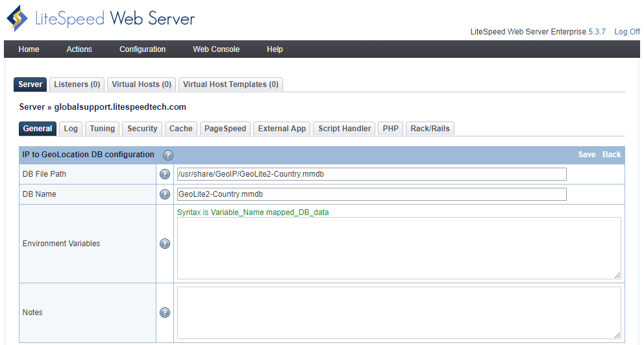
Task: Open the Script Handler sub-tab
Action: (344, 129)
